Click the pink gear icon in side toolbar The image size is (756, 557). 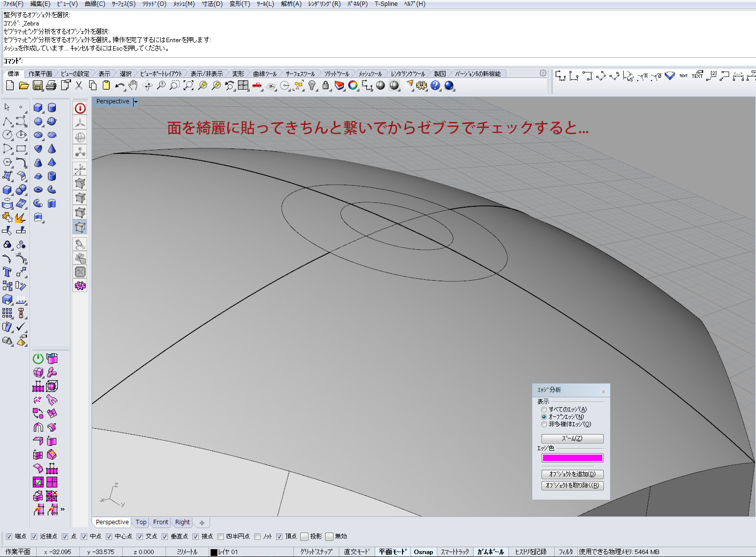point(80,286)
